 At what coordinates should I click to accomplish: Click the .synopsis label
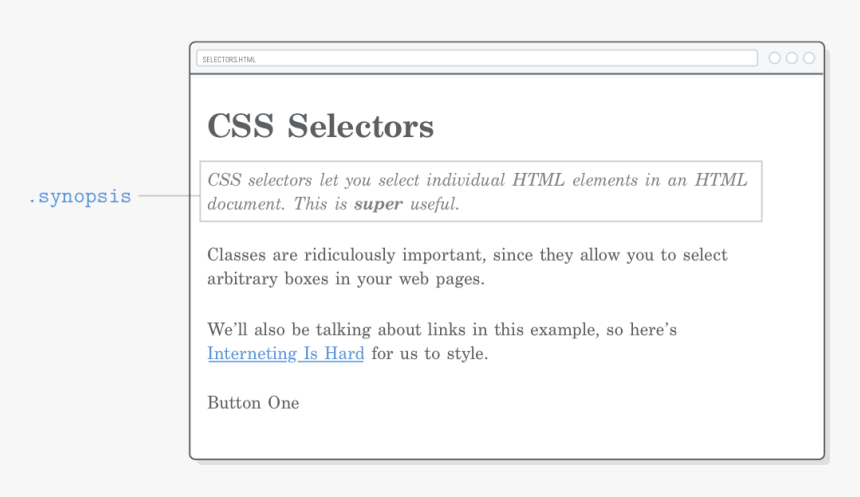coord(80,196)
